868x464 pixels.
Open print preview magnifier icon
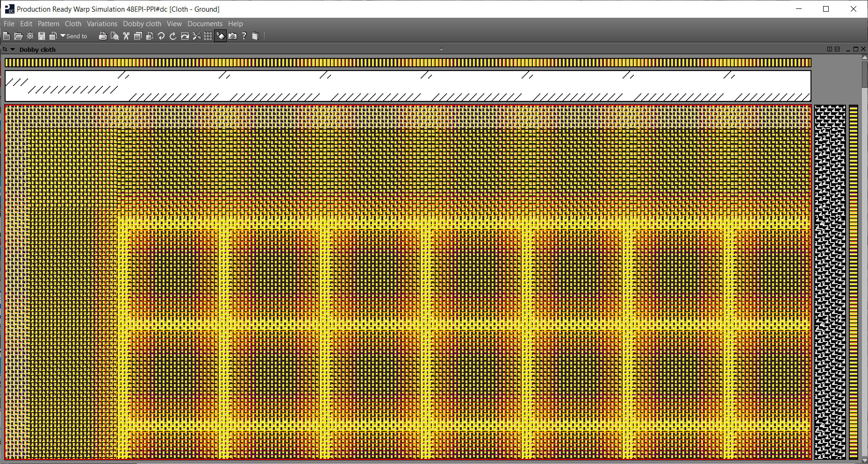coord(115,36)
